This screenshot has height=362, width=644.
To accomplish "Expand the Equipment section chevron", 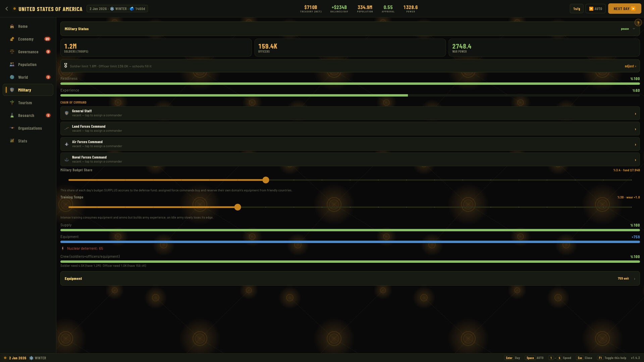I will 634,279.
